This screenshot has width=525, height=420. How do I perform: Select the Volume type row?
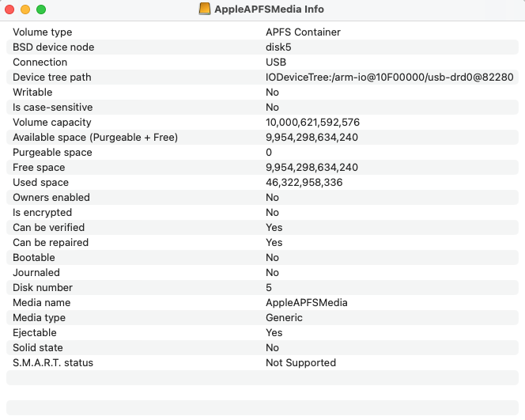click(x=262, y=32)
